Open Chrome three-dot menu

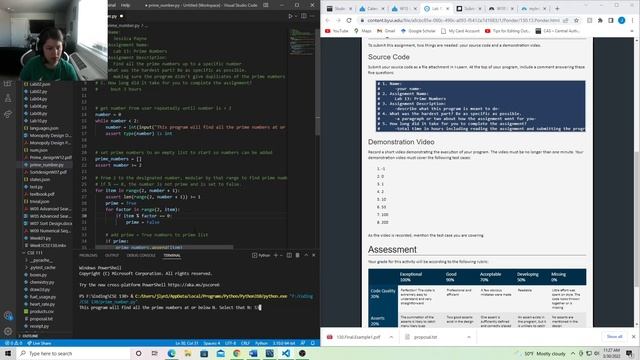point(633,20)
